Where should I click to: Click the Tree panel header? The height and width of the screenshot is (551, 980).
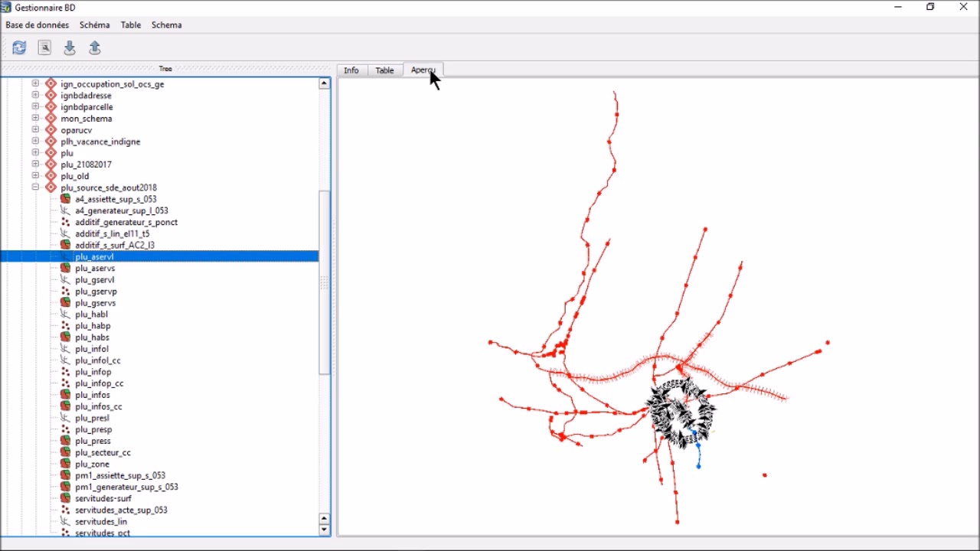pos(165,69)
